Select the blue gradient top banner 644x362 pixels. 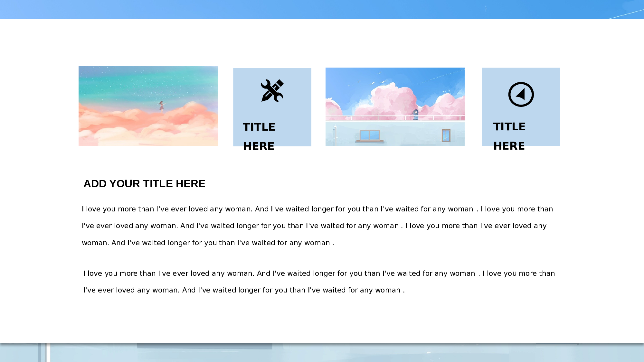(322, 9)
